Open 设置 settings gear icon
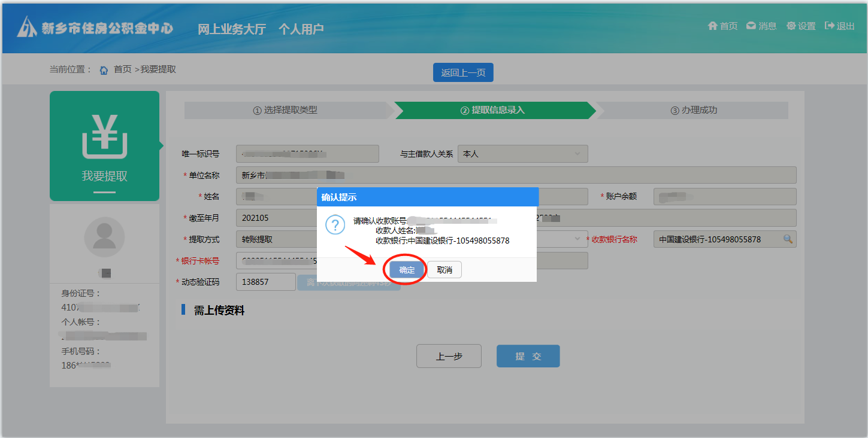 click(791, 26)
